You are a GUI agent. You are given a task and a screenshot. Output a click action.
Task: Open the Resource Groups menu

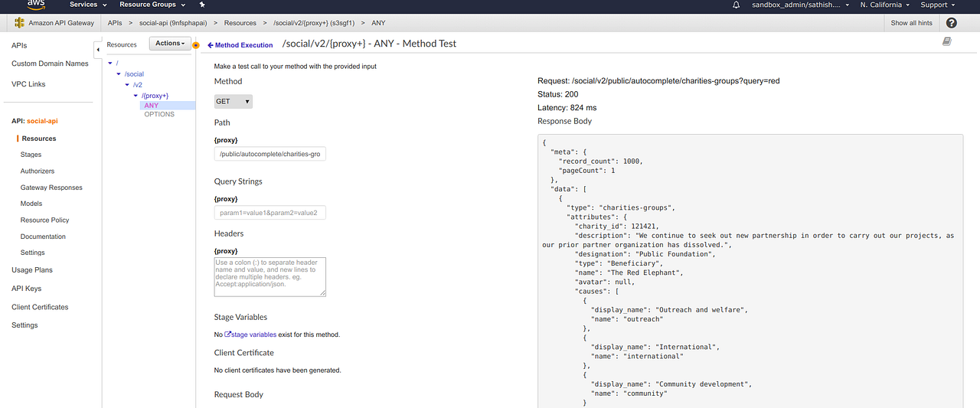(x=152, y=5)
